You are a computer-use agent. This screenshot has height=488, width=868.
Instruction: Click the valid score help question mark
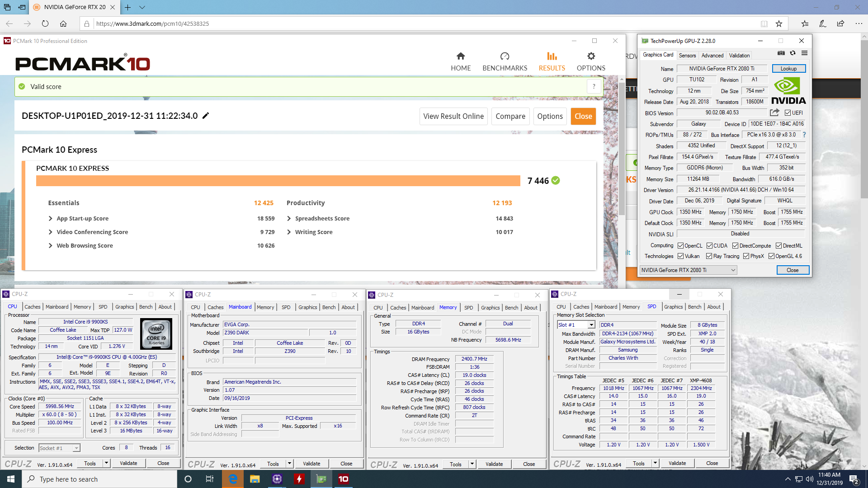click(594, 86)
